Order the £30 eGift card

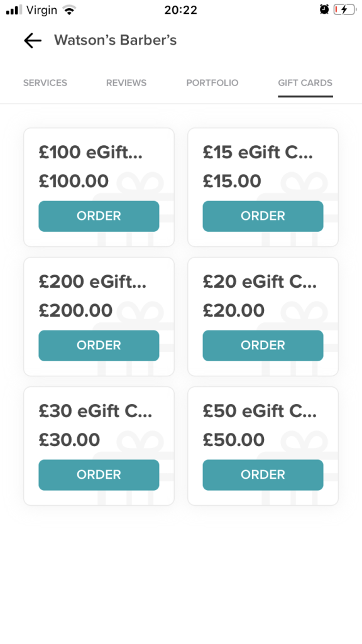click(99, 475)
